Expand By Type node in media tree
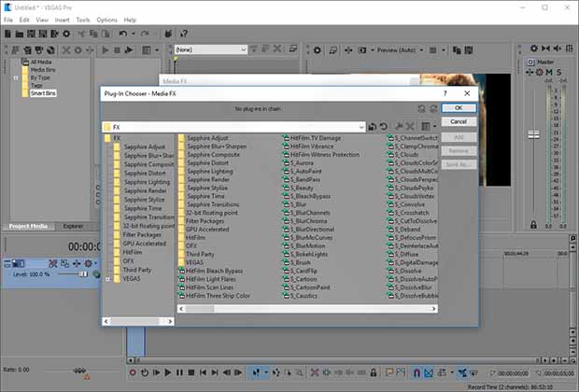The height and width of the screenshot is (392, 579). tap(16, 77)
